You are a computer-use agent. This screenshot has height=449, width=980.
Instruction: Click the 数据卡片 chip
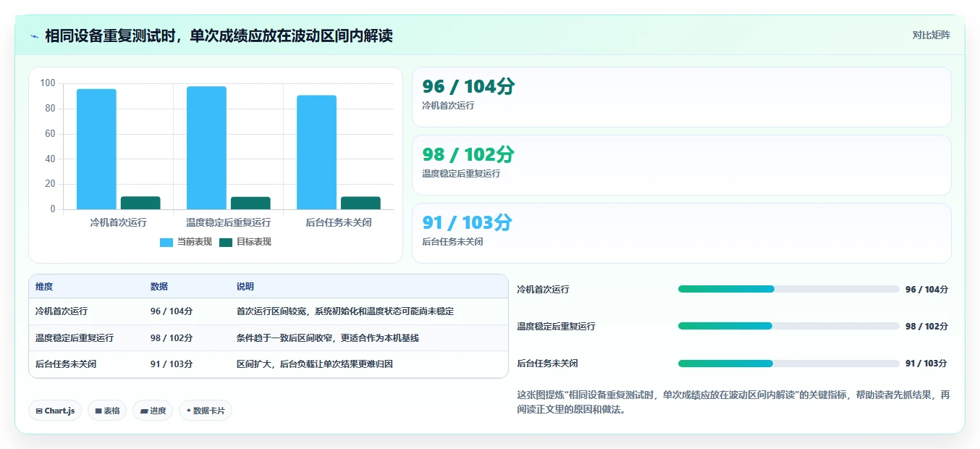(206, 411)
